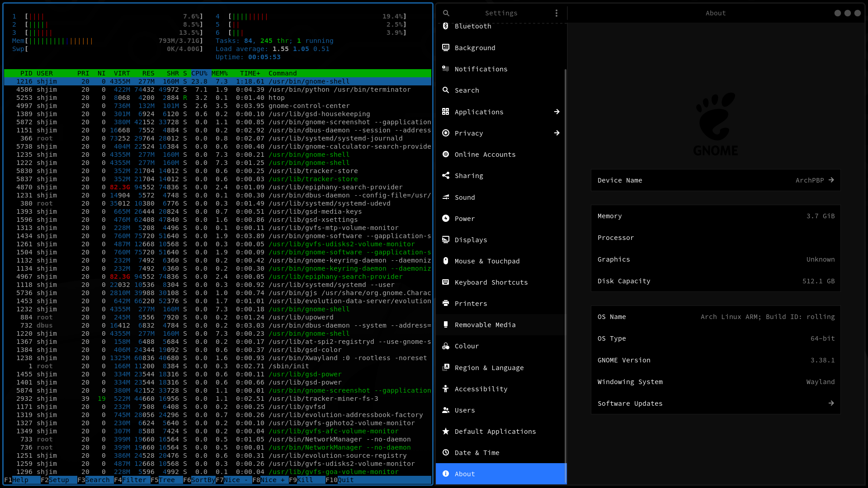
Task: Open the Background settings panel
Action: [501, 47]
